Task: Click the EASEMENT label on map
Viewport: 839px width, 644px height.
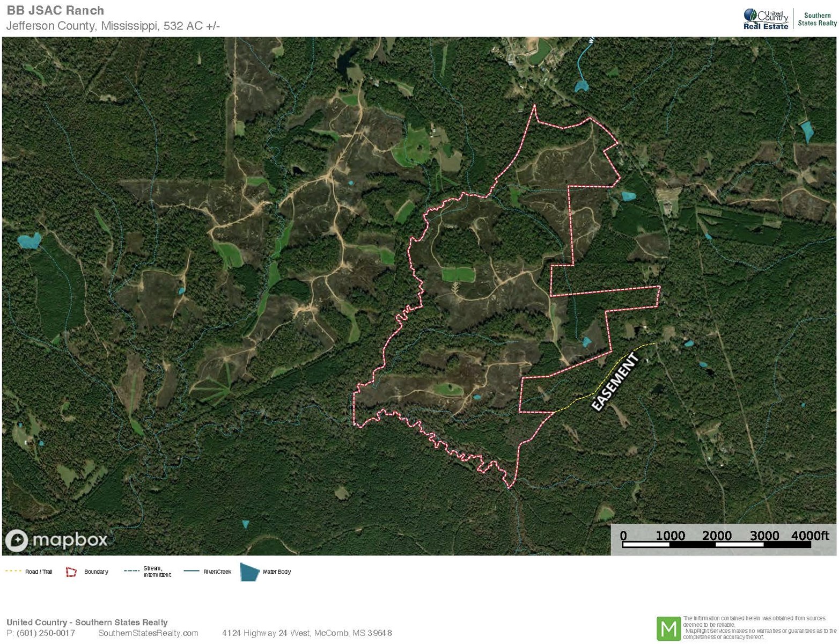Action: point(615,382)
